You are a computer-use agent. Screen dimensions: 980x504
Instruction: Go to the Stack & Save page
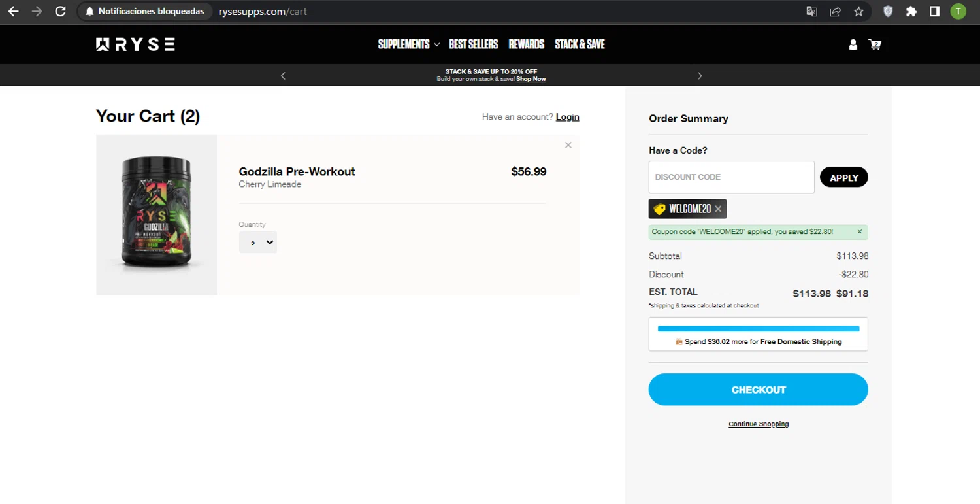(580, 44)
